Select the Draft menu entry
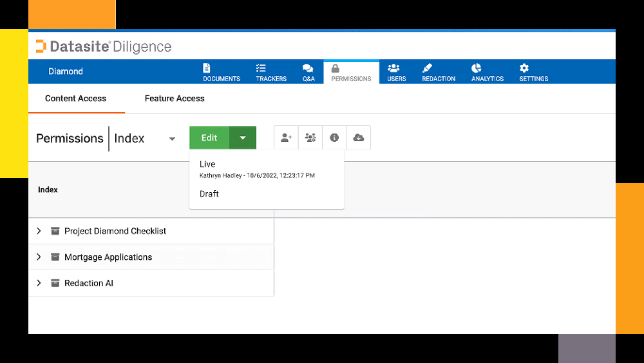The height and width of the screenshot is (363, 644). [x=267, y=193]
